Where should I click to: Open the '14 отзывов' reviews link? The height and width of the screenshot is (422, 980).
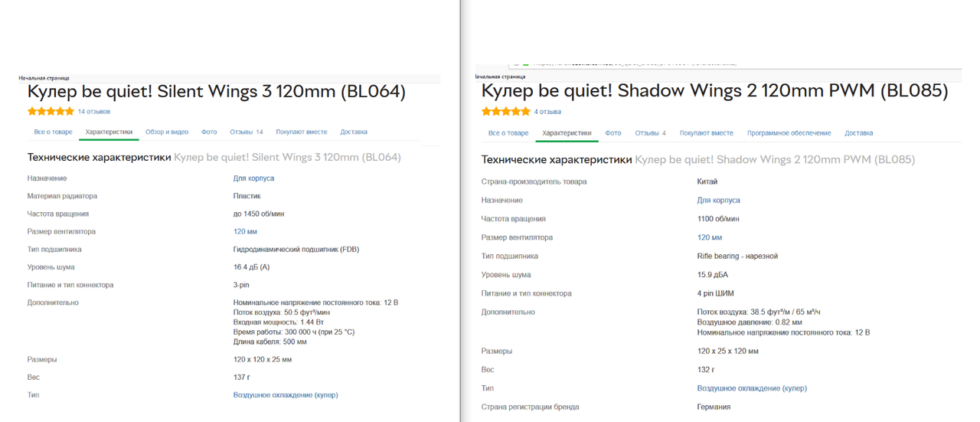click(94, 112)
